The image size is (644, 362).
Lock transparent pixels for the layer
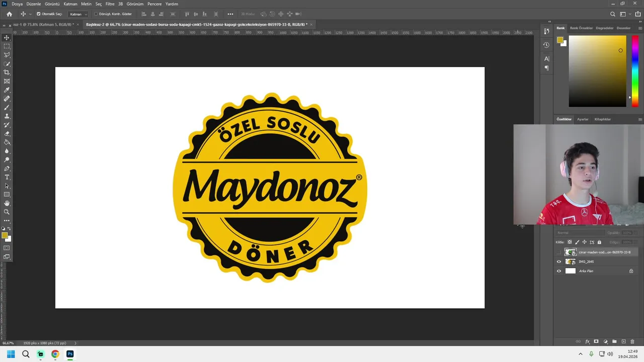point(570,242)
